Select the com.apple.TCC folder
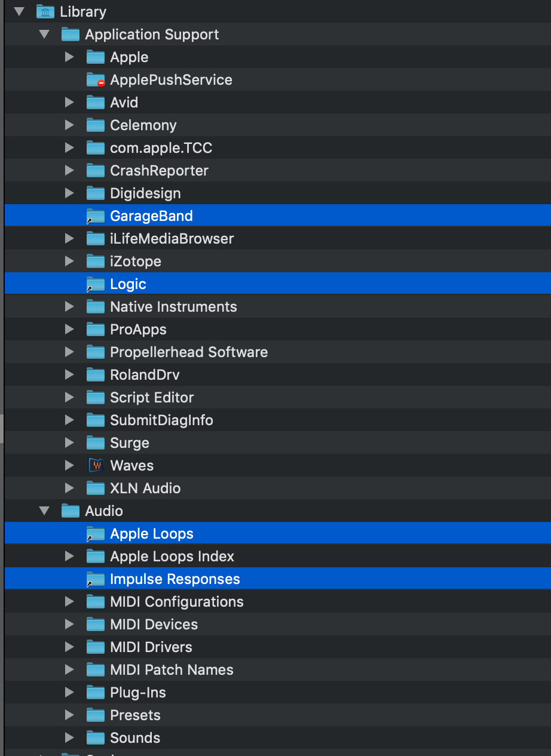Image resolution: width=551 pixels, height=756 pixels. [161, 148]
